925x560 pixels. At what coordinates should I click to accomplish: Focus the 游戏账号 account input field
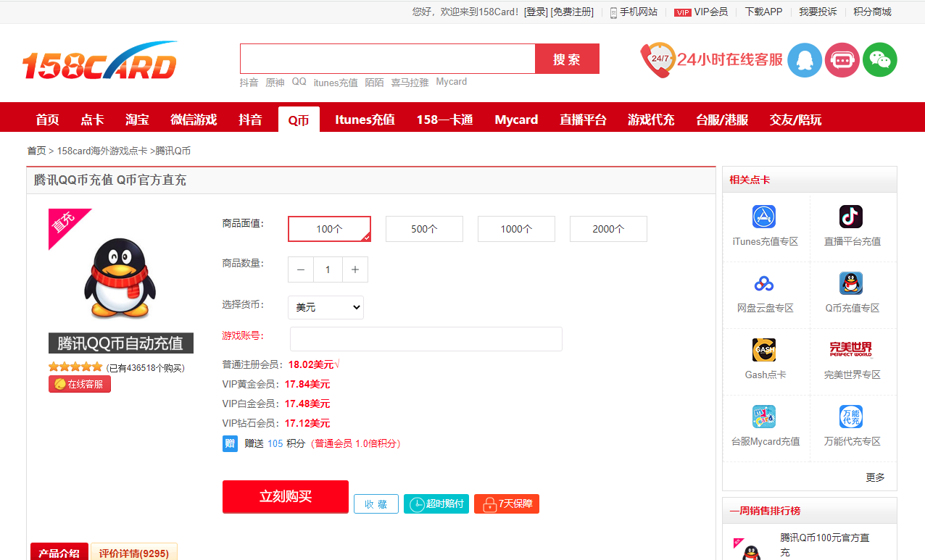(426, 339)
